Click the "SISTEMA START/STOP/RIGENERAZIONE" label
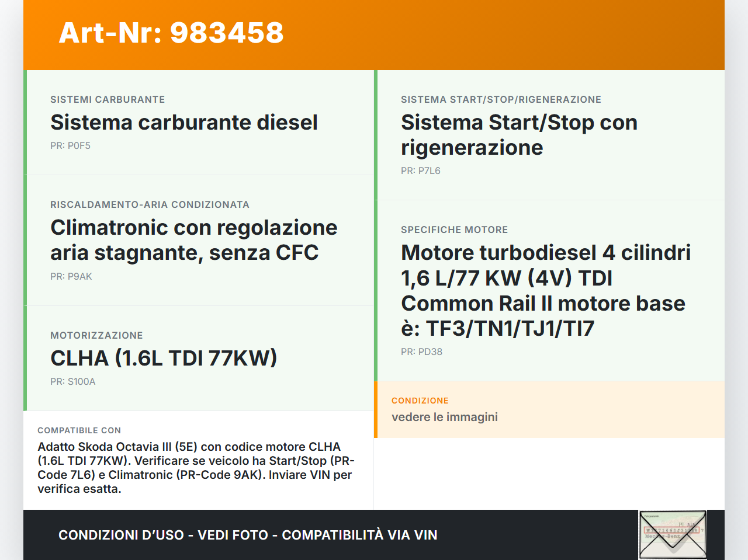The image size is (748, 560). point(501,99)
